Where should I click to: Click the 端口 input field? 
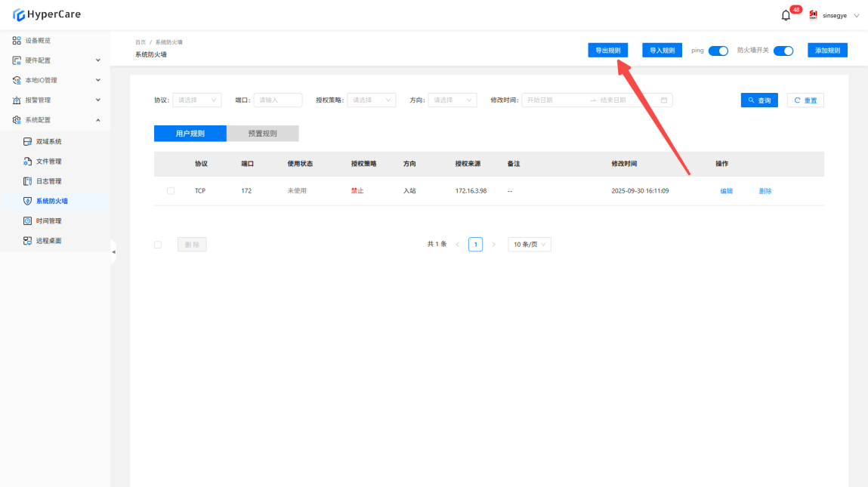[278, 100]
